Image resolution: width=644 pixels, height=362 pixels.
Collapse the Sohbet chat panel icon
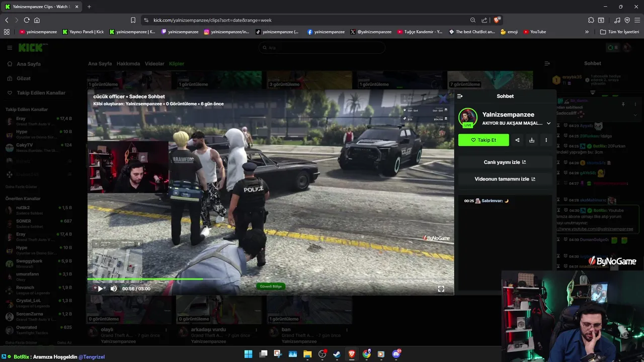(459, 96)
